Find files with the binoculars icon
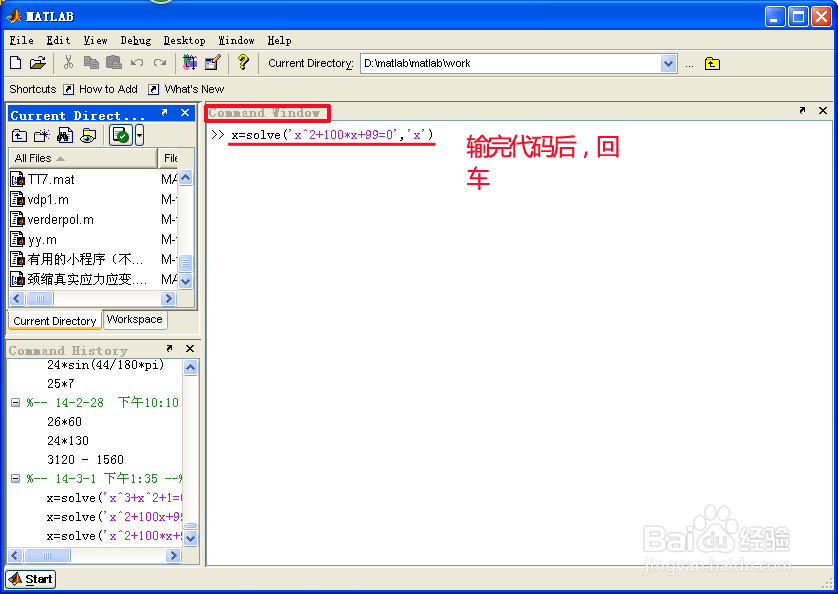The image size is (838, 594). click(x=65, y=135)
